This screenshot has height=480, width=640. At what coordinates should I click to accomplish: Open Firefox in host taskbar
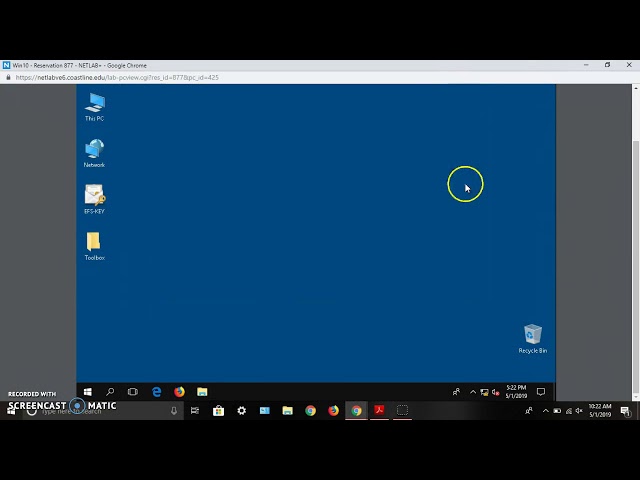tap(333, 411)
